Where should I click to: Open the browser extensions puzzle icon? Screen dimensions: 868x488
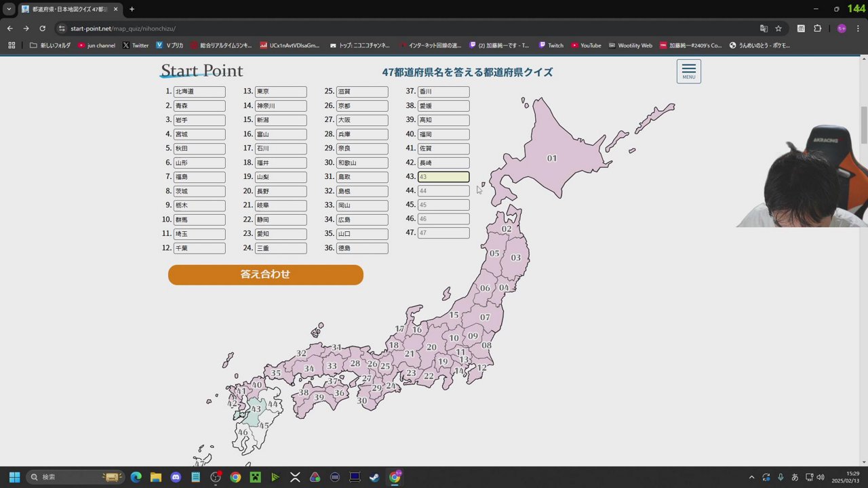817,28
